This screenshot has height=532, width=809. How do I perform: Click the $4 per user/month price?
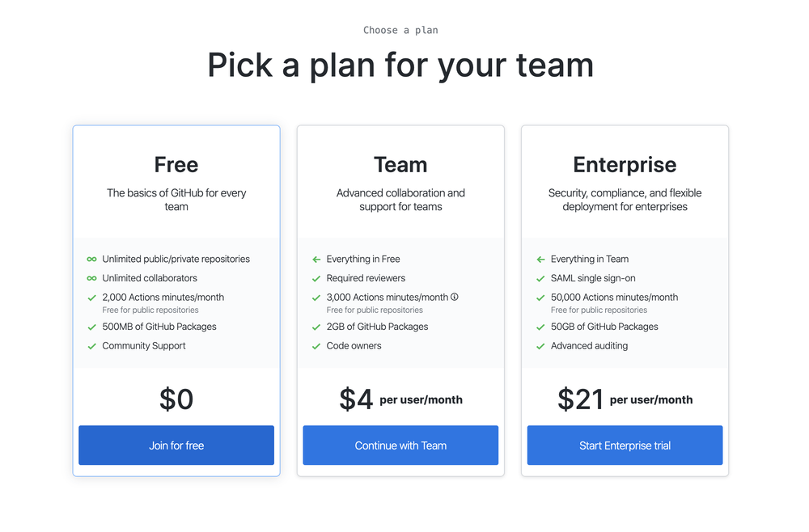(x=400, y=399)
